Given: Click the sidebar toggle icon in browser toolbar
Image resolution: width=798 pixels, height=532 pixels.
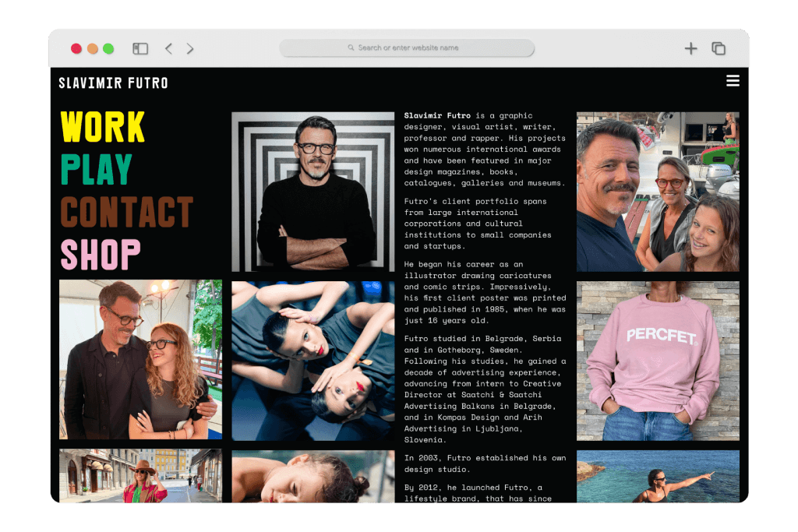Looking at the screenshot, I should [140, 48].
